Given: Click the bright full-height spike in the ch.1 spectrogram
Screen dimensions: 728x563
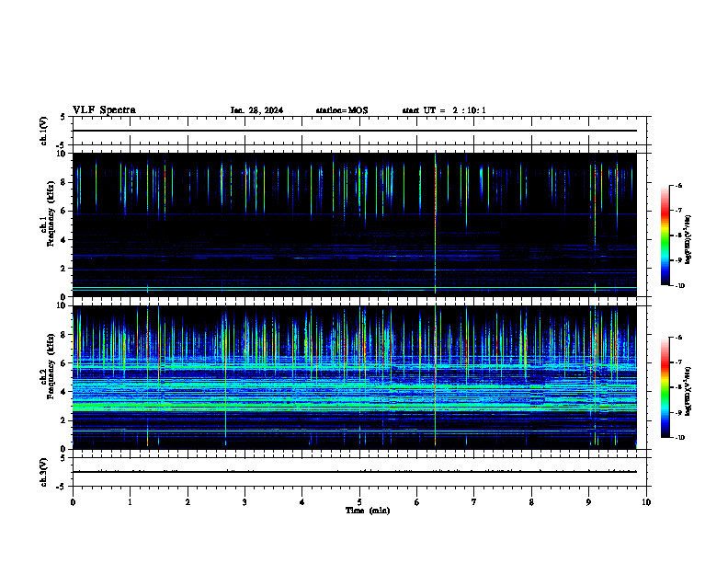Looking at the screenshot, I should 435,223.
